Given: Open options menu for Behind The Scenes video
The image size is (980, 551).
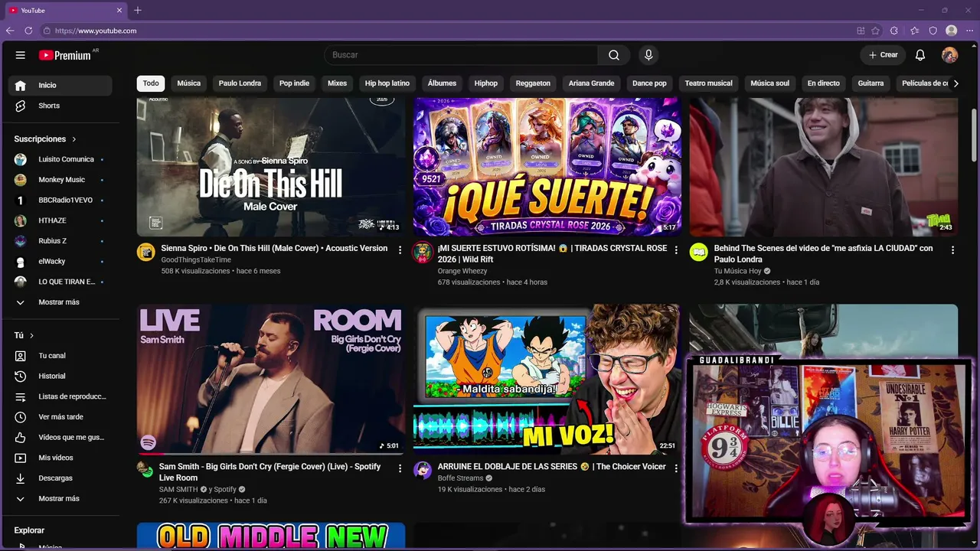Looking at the screenshot, I should click(x=952, y=249).
